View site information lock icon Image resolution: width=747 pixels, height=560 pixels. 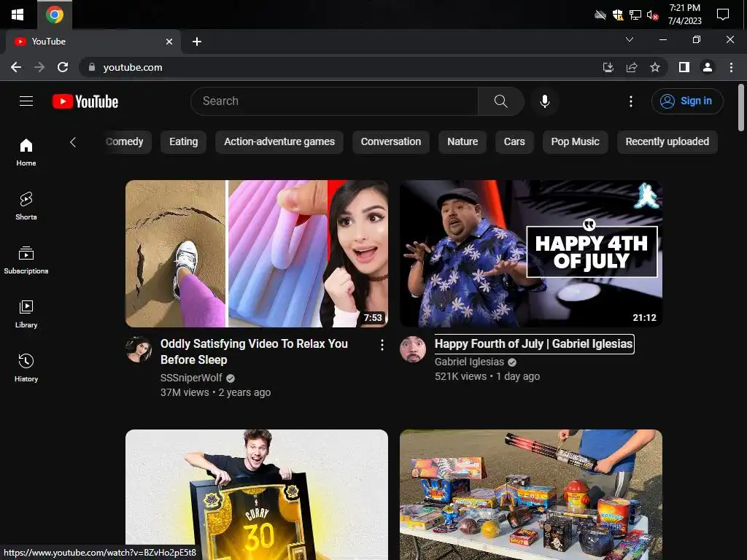point(91,67)
